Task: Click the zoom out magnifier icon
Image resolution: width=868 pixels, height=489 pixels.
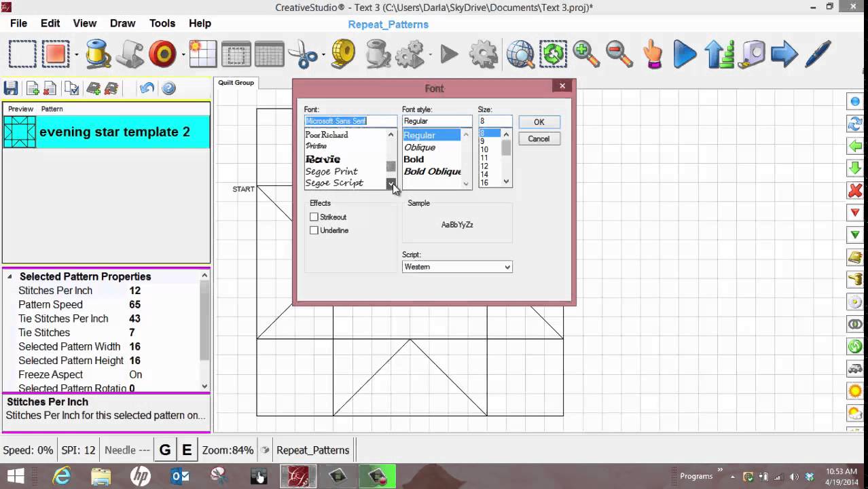Action: [619, 54]
